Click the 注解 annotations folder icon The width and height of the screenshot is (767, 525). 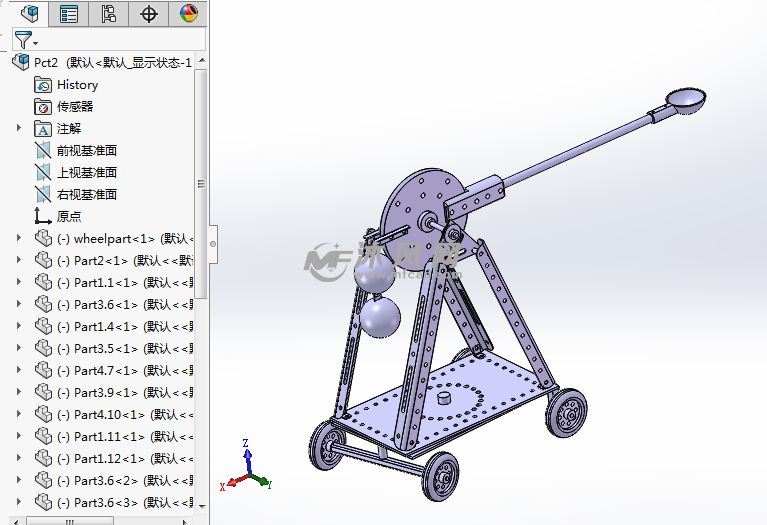pyautogui.click(x=43, y=129)
